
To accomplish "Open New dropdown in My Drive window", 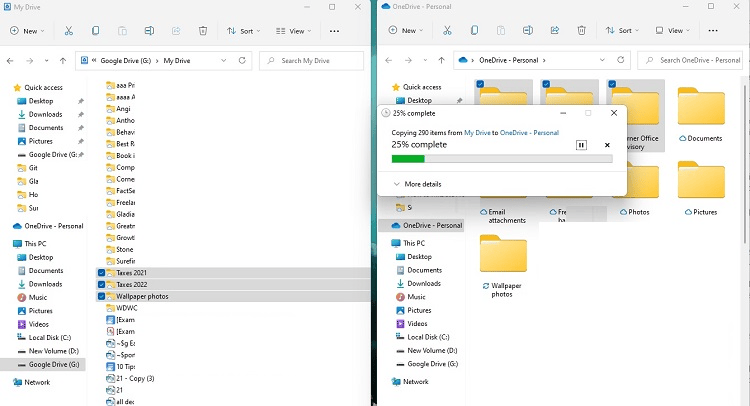I will (x=27, y=31).
